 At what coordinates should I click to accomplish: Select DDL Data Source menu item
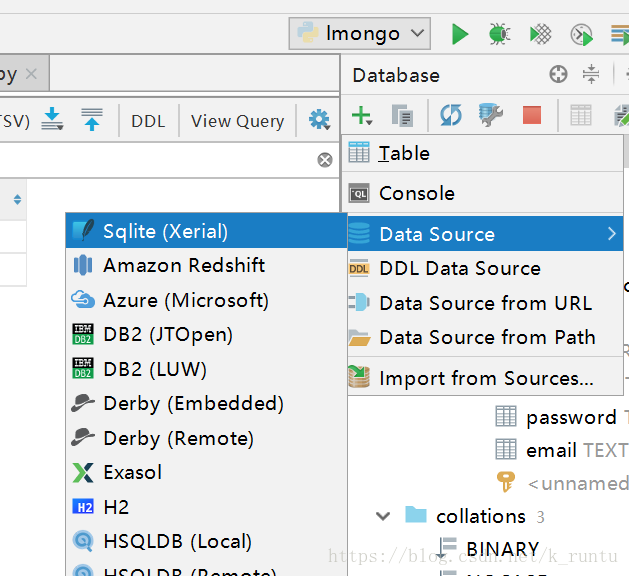coord(485,268)
